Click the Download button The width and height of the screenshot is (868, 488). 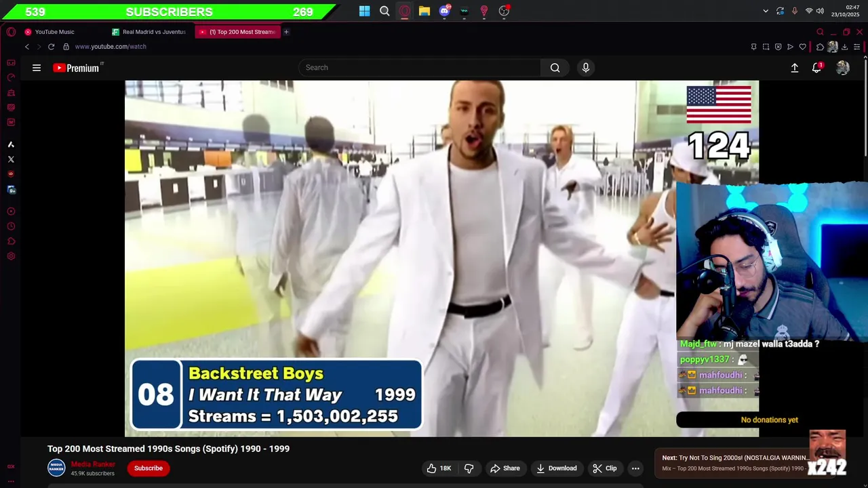[x=556, y=468]
